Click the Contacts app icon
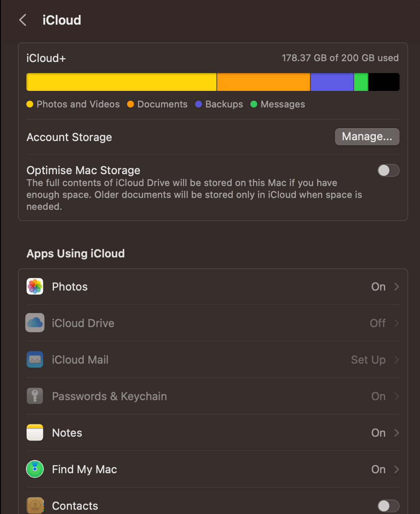 click(35, 506)
